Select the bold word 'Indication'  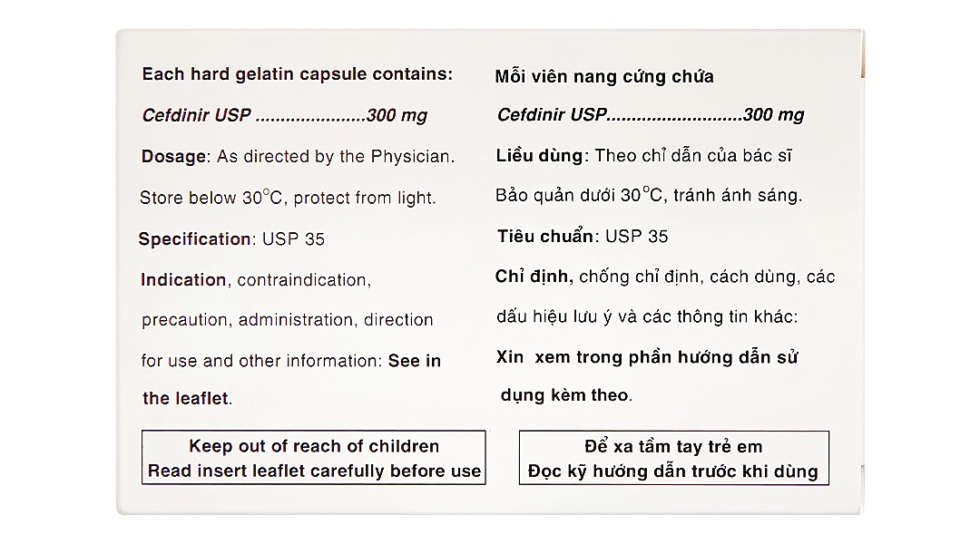pyautogui.click(x=183, y=280)
